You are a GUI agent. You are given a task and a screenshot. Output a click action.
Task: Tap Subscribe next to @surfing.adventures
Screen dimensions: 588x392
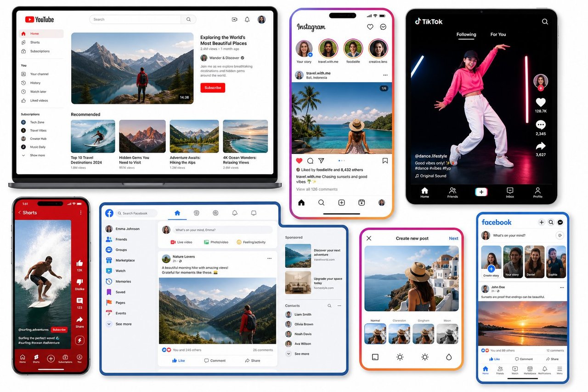(59, 330)
